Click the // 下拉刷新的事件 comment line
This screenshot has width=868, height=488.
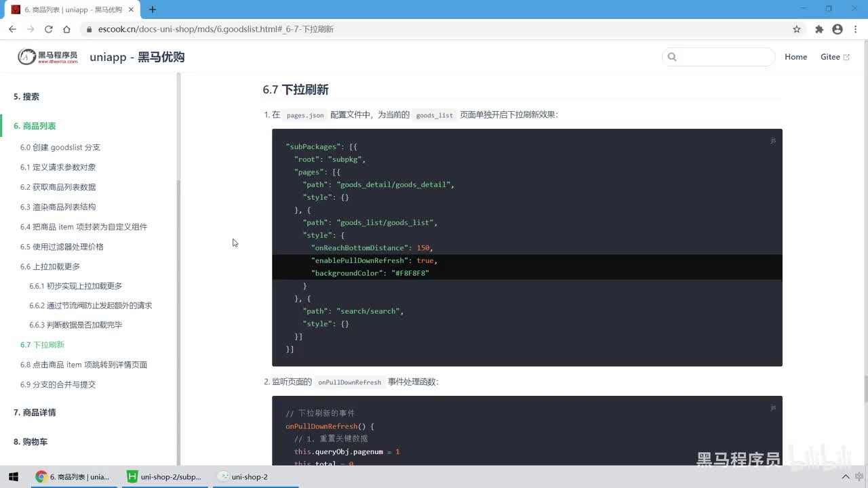point(320,413)
